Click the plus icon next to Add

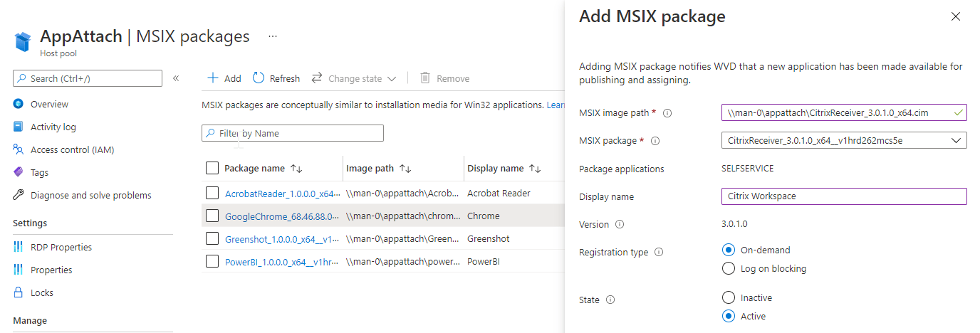point(212,78)
